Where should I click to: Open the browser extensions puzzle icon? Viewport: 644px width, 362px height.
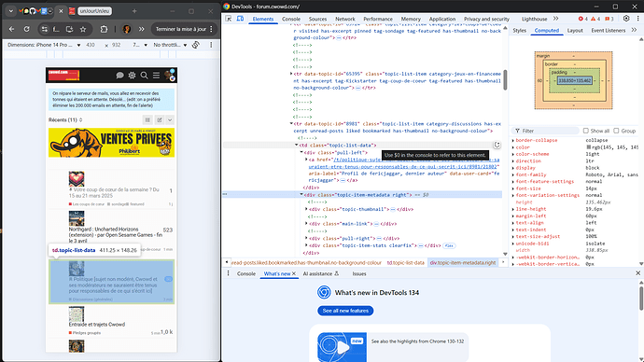click(x=104, y=29)
